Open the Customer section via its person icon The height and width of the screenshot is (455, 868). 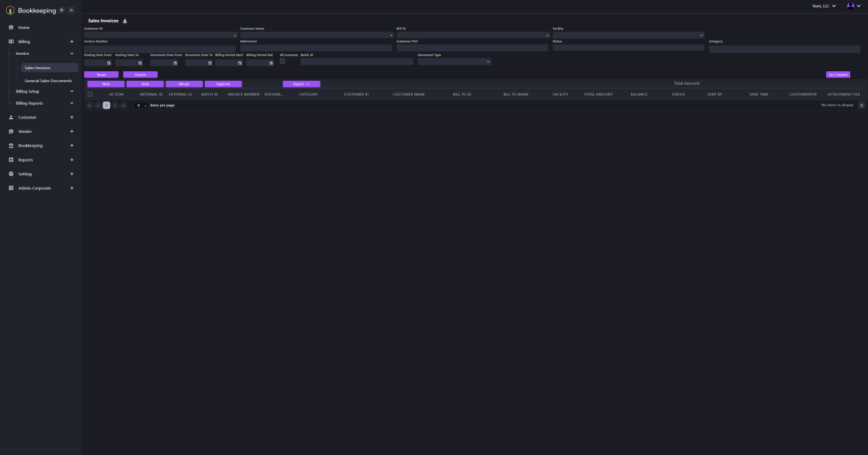[x=10, y=117]
